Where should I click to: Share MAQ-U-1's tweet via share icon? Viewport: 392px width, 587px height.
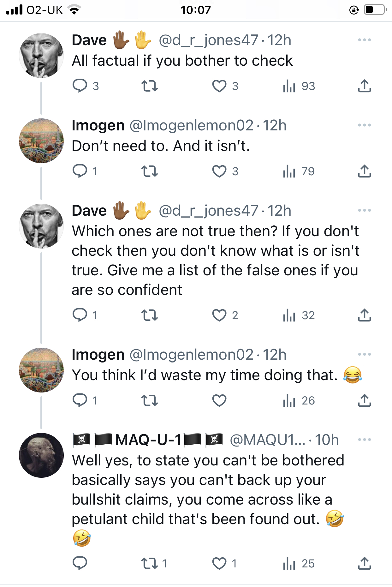pos(364,563)
